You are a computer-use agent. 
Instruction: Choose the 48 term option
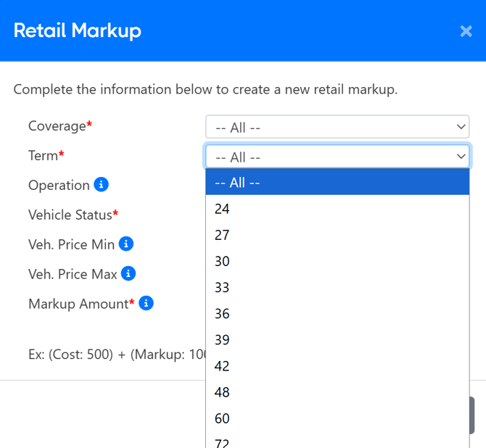click(x=337, y=392)
